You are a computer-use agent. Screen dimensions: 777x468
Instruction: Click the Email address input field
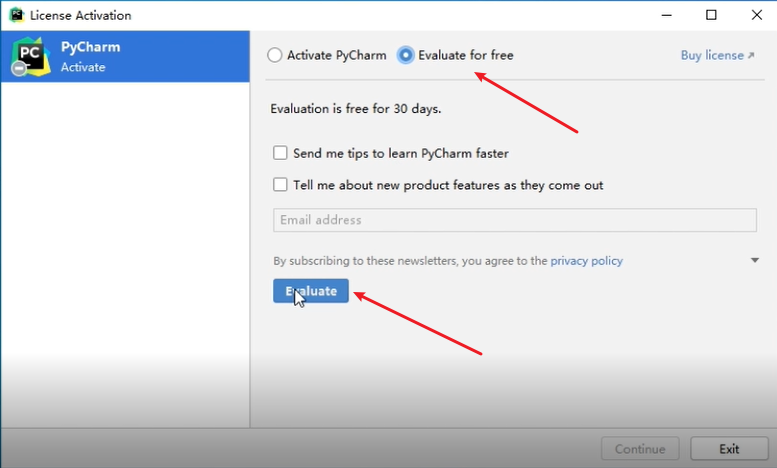(x=514, y=220)
